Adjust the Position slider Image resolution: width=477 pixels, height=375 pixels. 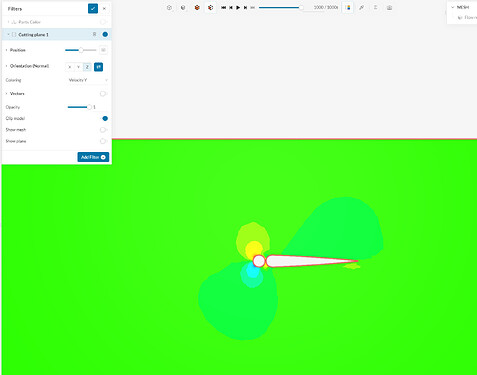tap(81, 50)
